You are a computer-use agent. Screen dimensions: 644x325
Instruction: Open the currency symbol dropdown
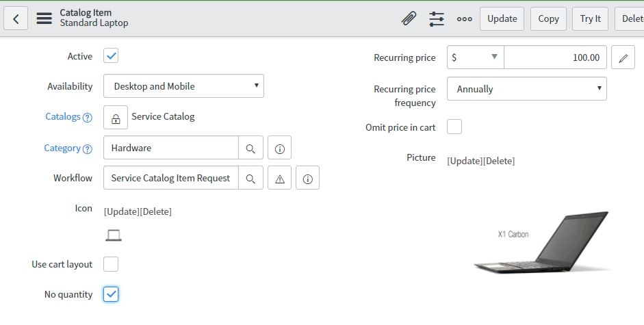click(476, 57)
